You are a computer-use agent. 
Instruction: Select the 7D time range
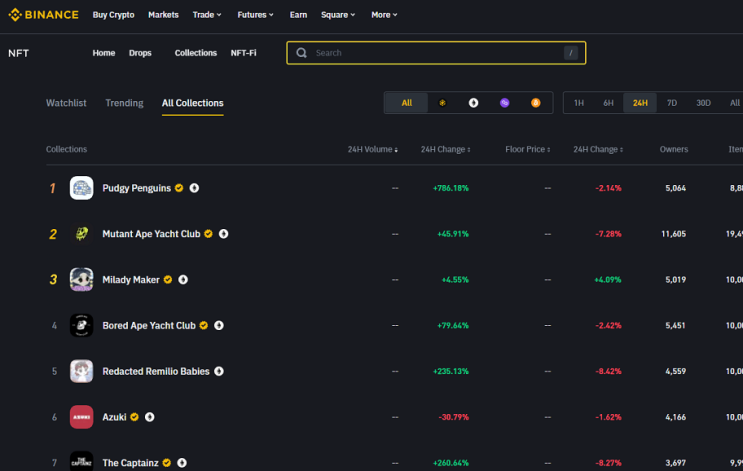672,103
